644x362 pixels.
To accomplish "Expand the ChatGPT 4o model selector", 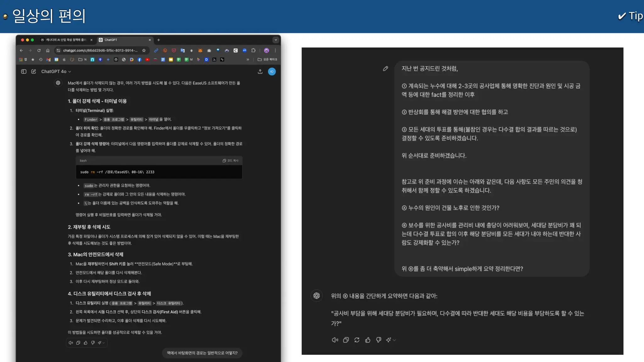I will (56, 71).
